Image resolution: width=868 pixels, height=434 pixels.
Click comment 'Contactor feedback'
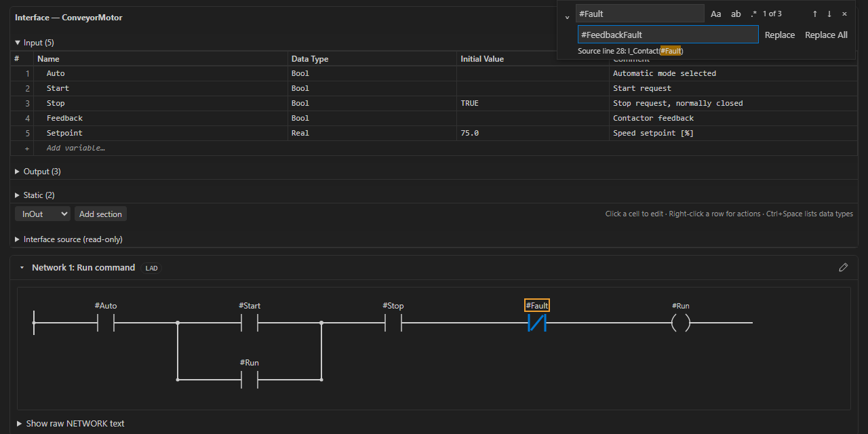coord(733,118)
